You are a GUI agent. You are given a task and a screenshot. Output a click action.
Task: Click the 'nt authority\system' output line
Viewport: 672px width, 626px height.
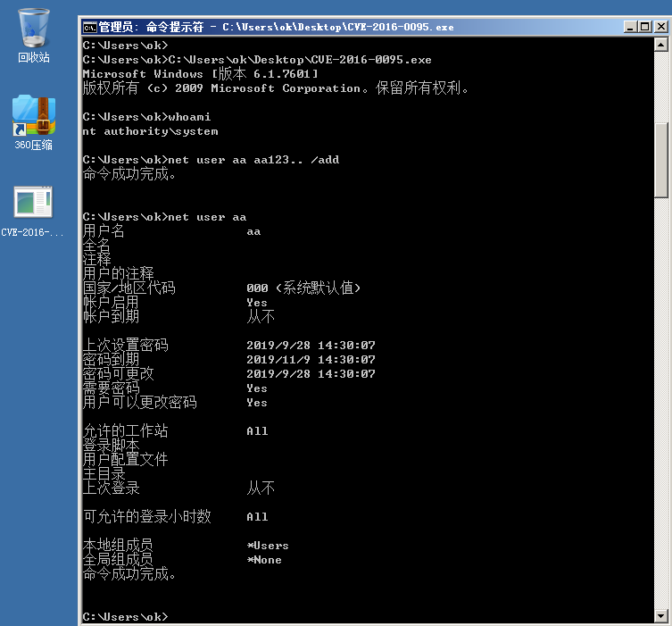(x=151, y=131)
